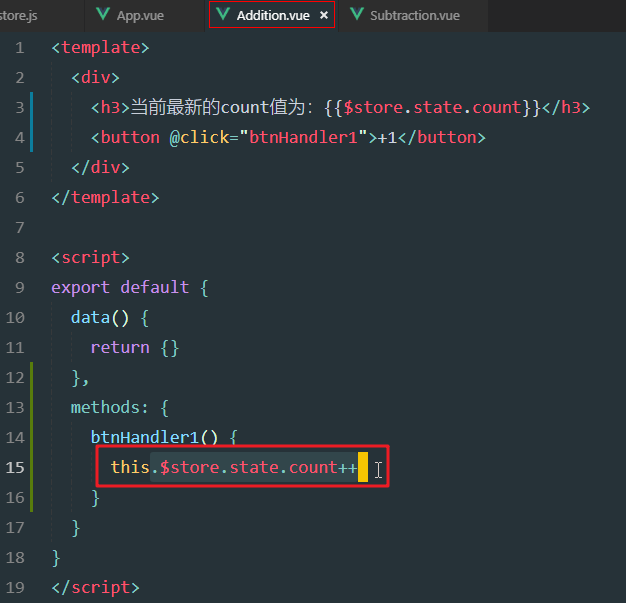Viewport: 626px width, 603px height.
Task: Close the Addition.vue tab
Action: tap(323, 16)
